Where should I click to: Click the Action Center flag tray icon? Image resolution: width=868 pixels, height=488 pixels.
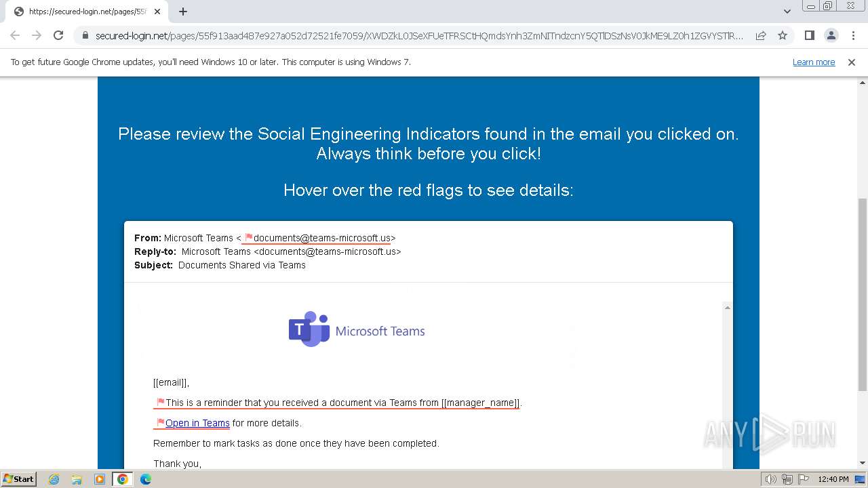(x=804, y=479)
